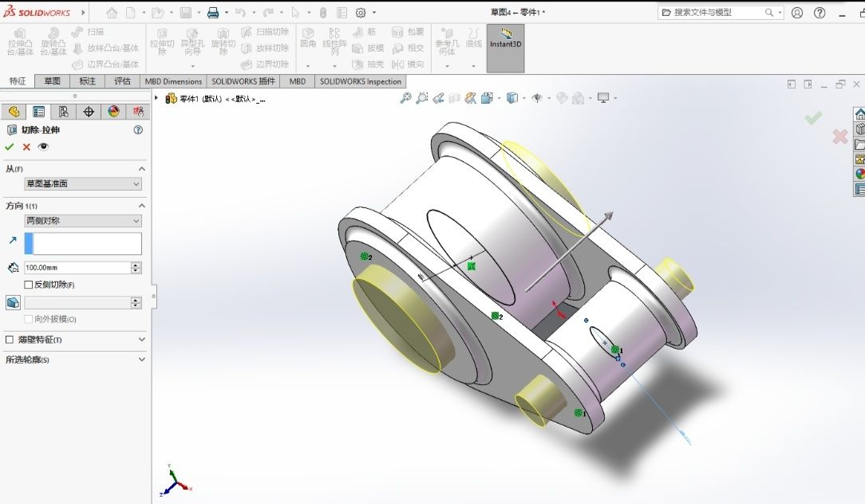The height and width of the screenshot is (504, 865).
Task: Open ConfigurationManager tab icon
Action: coord(64,112)
